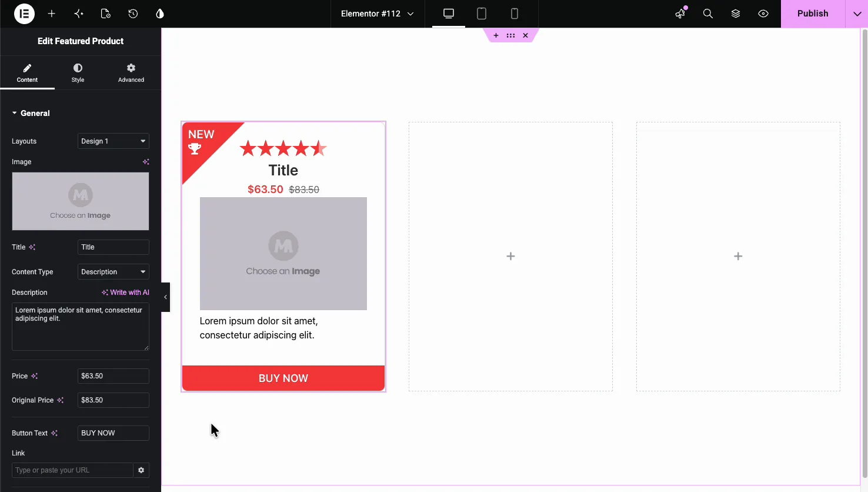Click the Description textarea
This screenshot has height=492, width=868.
click(x=81, y=327)
